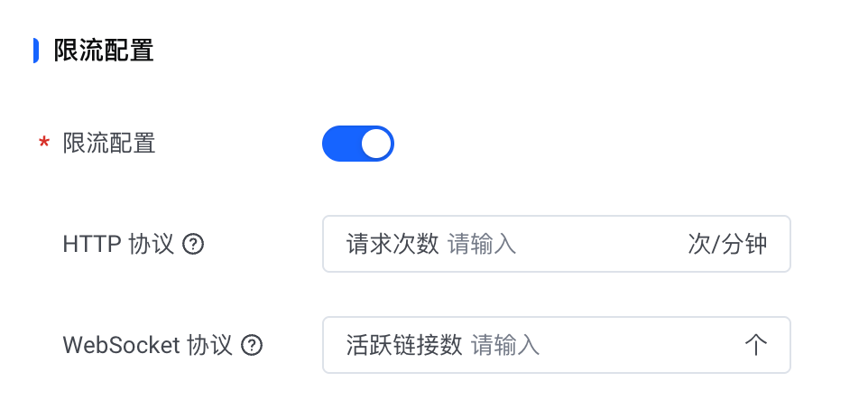Screen dimensions: 868x419
Task: Click the help icon beside WebSocket 协议
Action: coord(252,345)
